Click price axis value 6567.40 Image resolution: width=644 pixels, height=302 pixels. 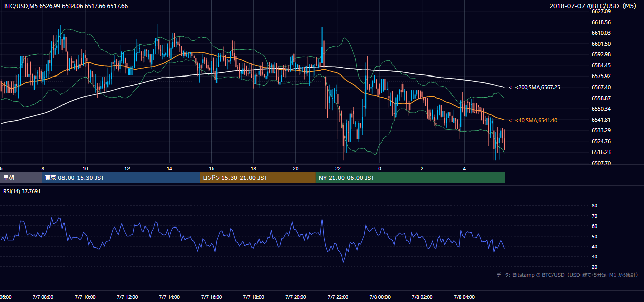tap(601, 87)
